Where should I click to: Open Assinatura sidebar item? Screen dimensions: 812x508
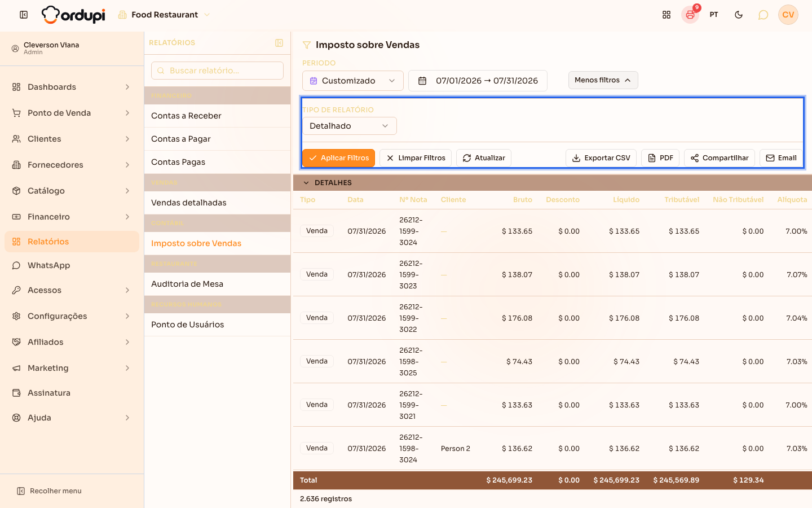tap(72, 393)
